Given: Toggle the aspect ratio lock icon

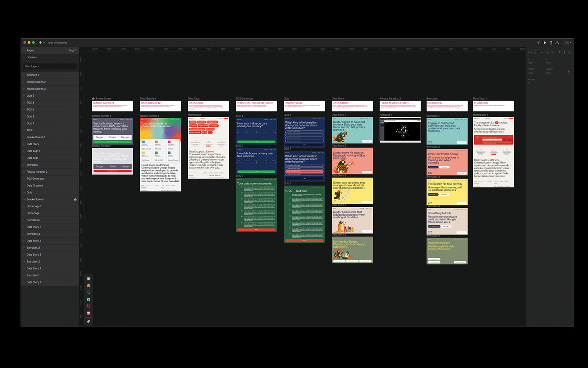Looking at the screenshot, I should coord(569,71).
